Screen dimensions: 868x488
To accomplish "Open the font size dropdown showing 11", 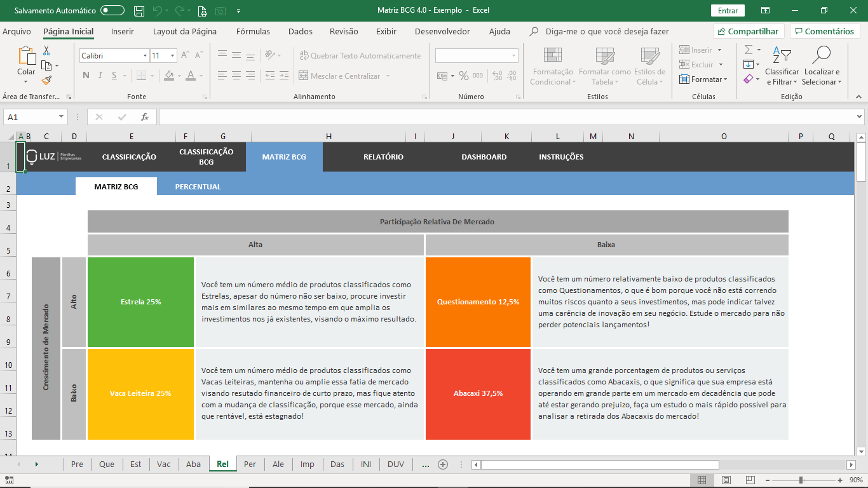I will pyautogui.click(x=172, y=56).
